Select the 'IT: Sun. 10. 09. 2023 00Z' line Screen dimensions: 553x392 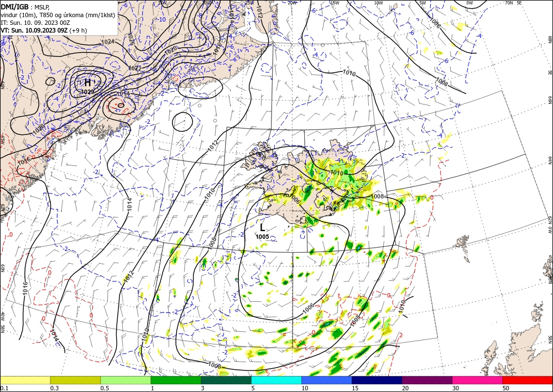35,23
